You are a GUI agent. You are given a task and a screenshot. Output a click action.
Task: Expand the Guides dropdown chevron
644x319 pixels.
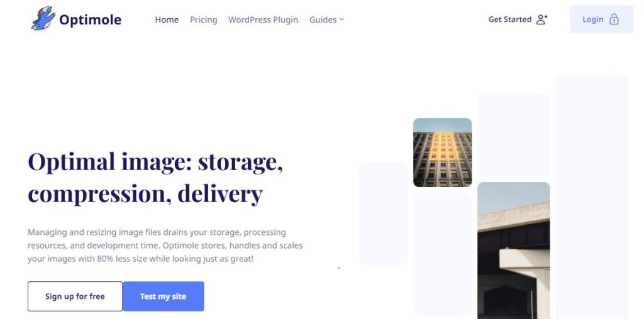coord(341,19)
